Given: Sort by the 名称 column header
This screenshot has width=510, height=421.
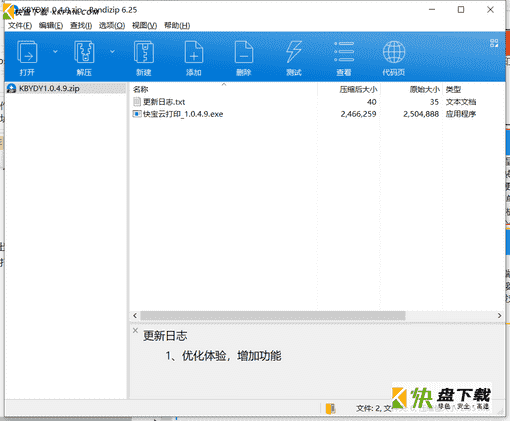Looking at the screenshot, I should pos(140,89).
